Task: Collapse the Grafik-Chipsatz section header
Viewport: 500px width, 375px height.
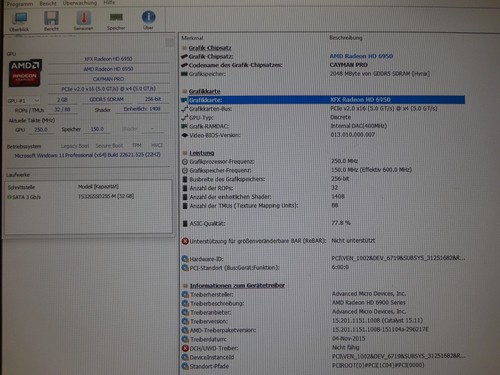Action: pos(210,48)
